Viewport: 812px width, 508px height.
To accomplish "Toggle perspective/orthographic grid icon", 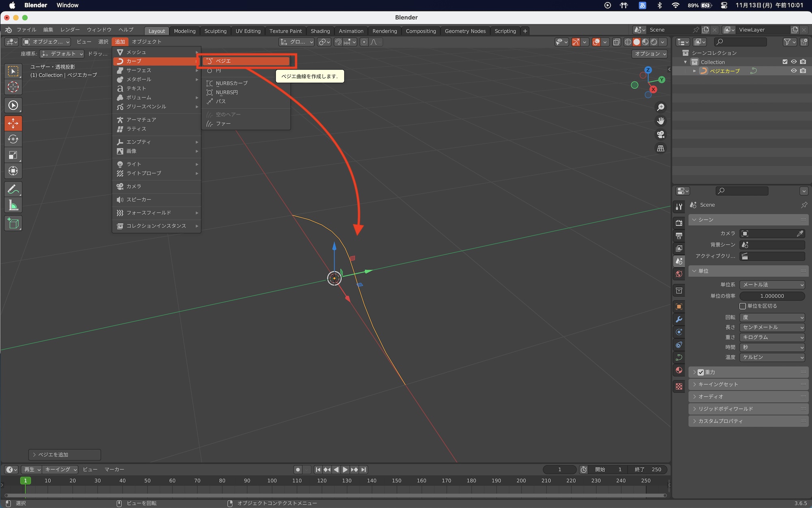I will tap(661, 148).
